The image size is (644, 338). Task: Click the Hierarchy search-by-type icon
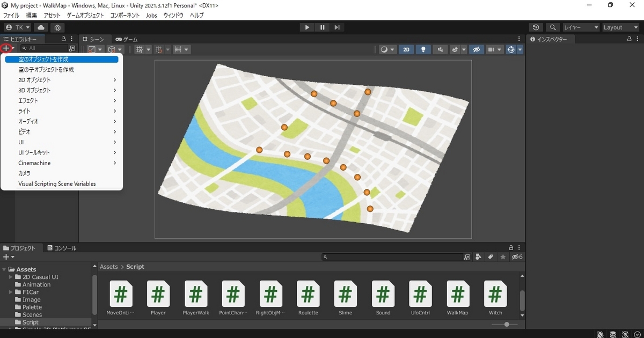click(x=72, y=48)
